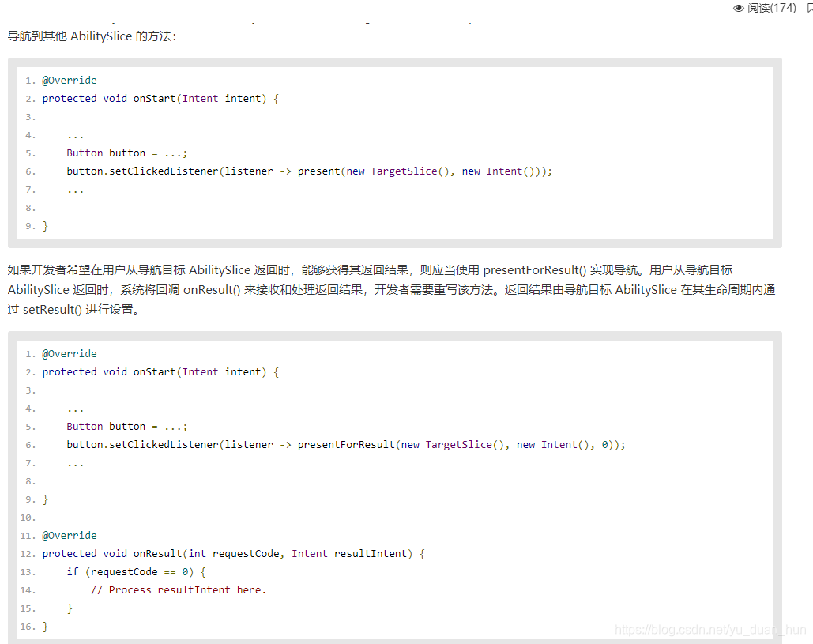Click the presentForResult(new TargetSlice() code line
Viewport: 813px width, 644px height.
click(346, 444)
